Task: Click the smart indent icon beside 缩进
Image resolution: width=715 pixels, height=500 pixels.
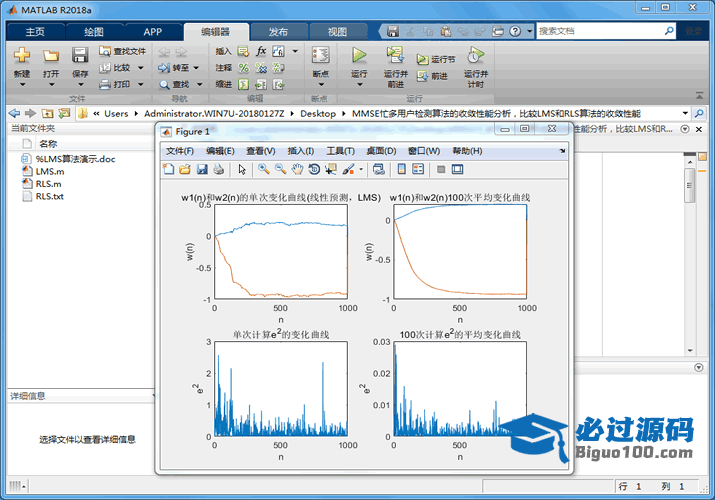Action: click(244, 84)
